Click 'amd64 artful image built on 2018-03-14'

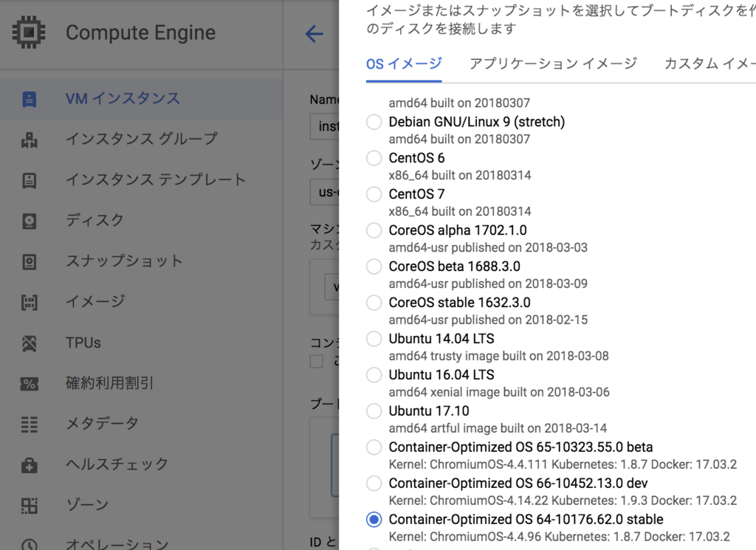pyautogui.click(x=498, y=428)
